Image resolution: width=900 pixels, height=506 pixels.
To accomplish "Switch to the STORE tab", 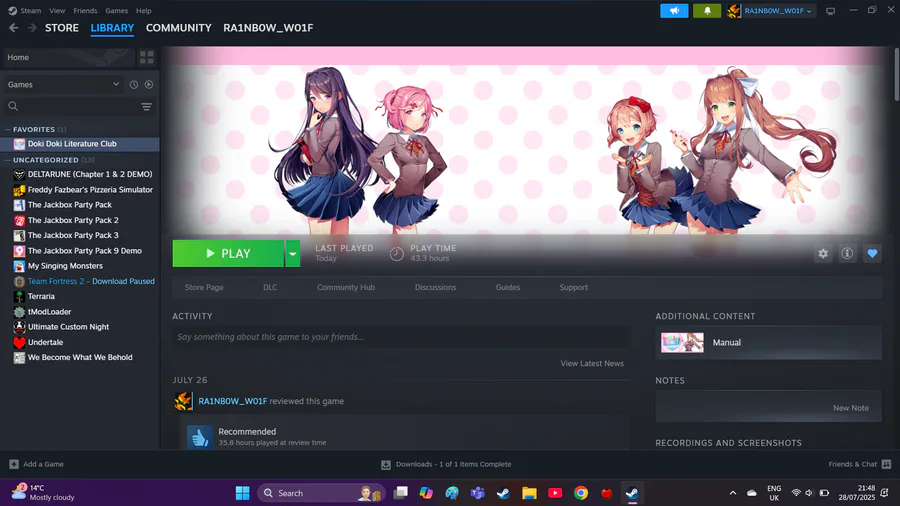I will pos(62,28).
